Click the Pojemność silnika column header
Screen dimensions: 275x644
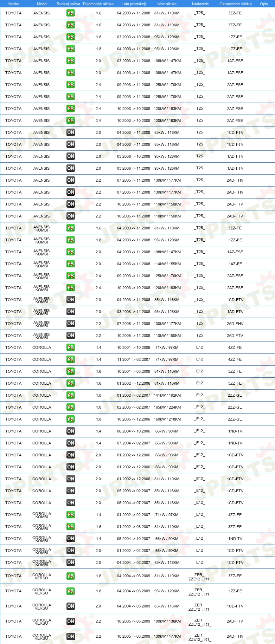click(98, 4)
